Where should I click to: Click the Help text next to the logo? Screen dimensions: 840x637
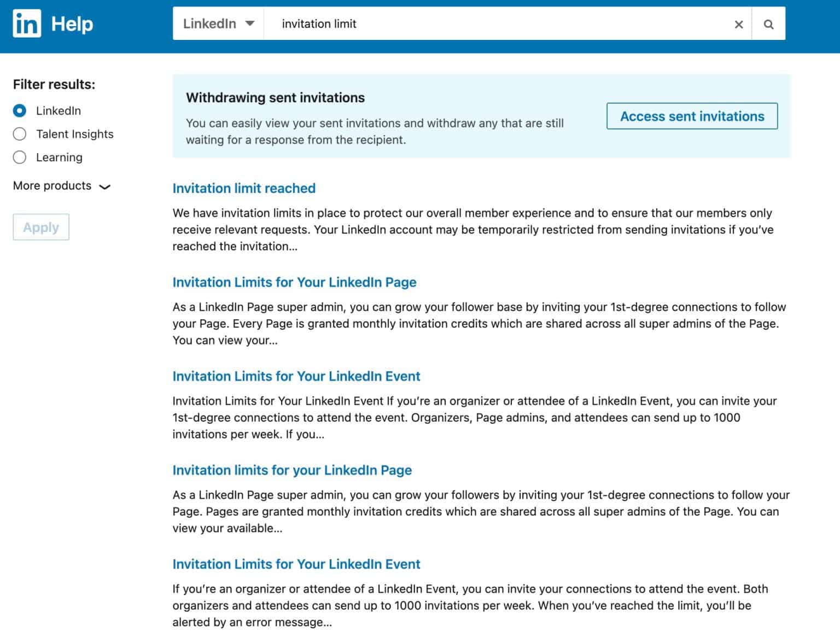click(x=73, y=24)
